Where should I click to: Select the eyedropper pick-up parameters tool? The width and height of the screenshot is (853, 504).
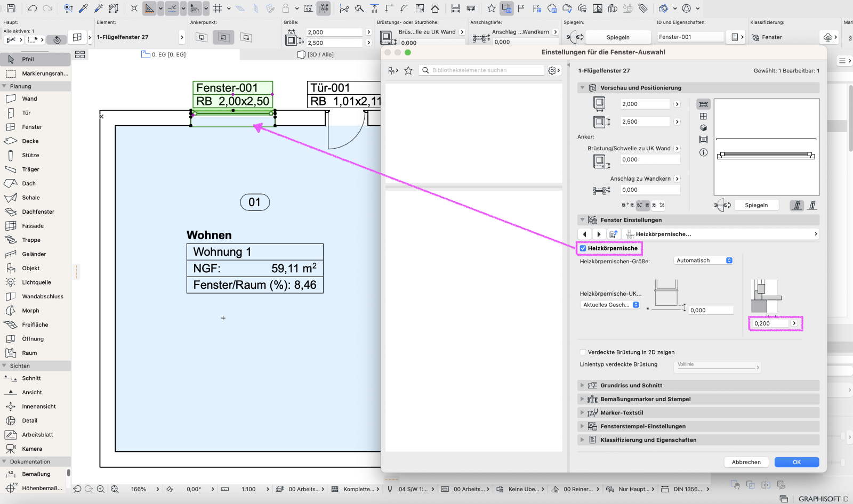pyautogui.click(x=83, y=9)
